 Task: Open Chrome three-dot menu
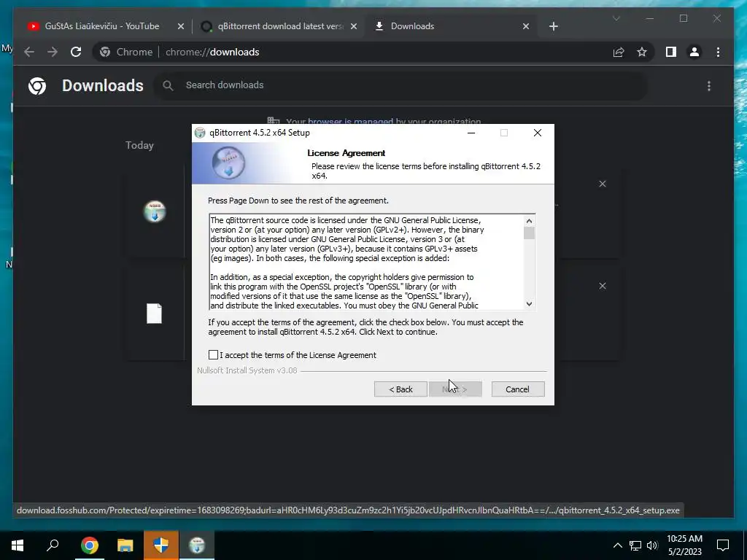click(x=718, y=52)
